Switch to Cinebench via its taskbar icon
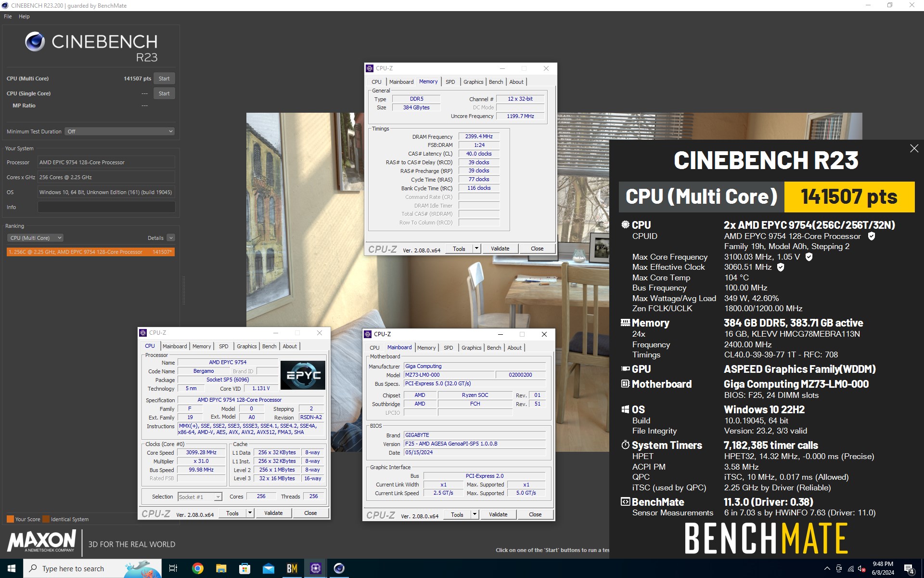Image resolution: width=924 pixels, height=578 pixels. [x=339, y=568]
